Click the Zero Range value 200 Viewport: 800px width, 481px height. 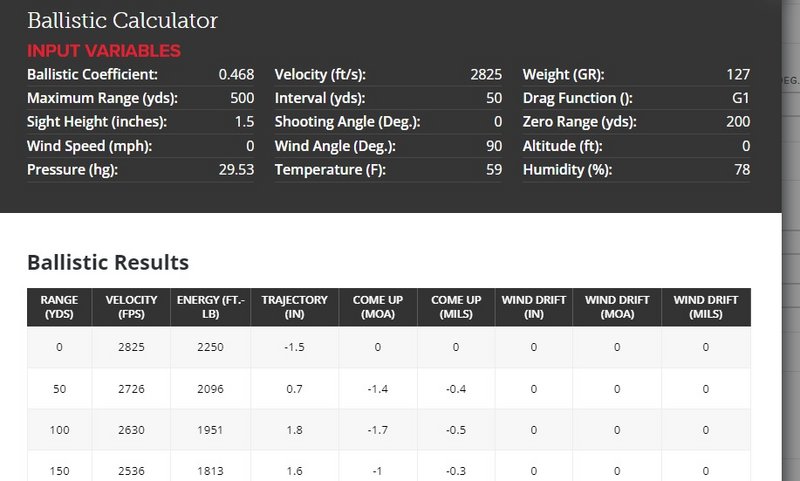coord(738,121)
